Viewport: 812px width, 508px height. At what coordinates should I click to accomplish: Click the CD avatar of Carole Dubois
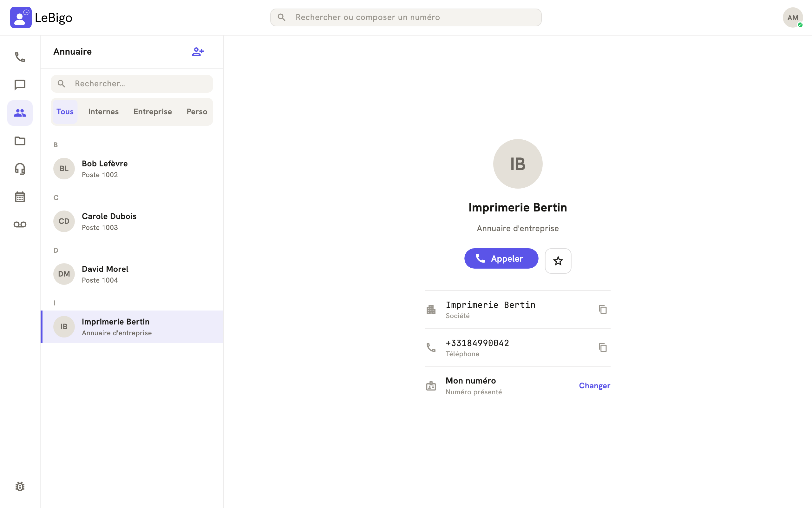[64, 221]
